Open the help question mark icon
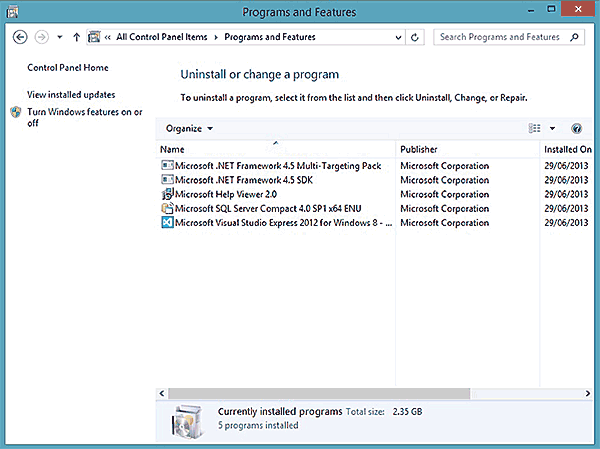This screenshot has height=449, width=600. pyautogui.click(x=576, y=129)
